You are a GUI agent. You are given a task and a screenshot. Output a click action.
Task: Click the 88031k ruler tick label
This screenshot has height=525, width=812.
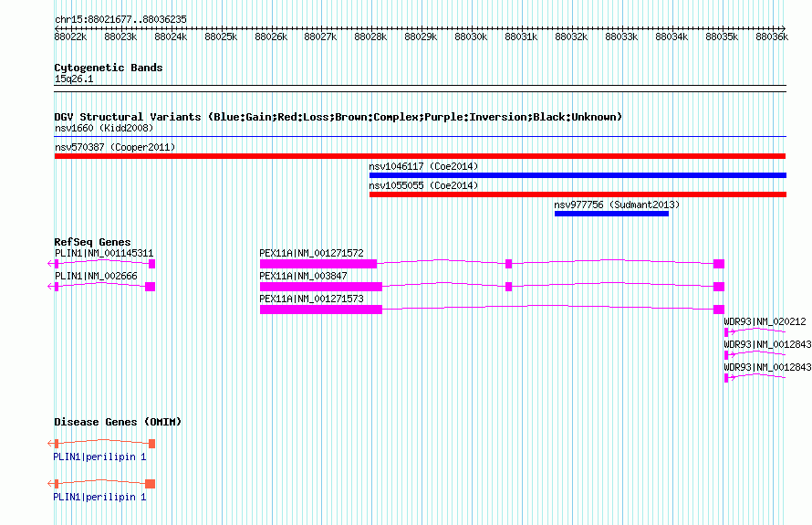pyautogui.click(x=521, y=37)
